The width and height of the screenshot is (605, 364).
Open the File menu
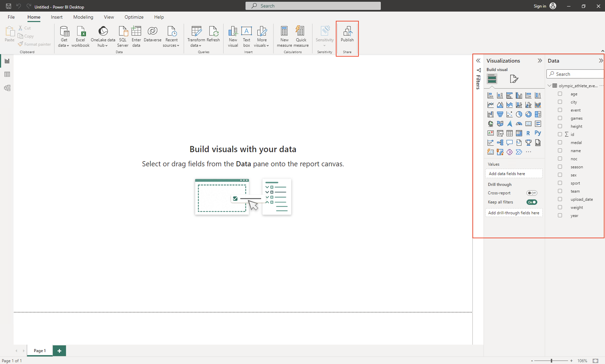11,17
